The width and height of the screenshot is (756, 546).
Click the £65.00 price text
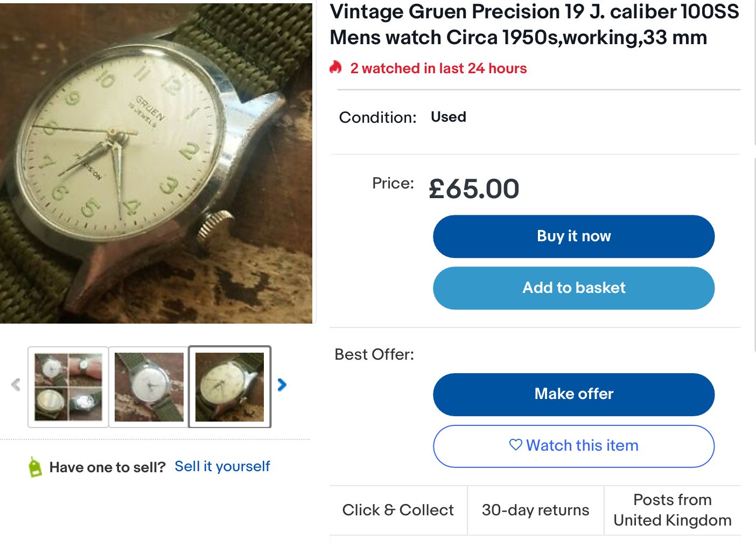point(474,189)
